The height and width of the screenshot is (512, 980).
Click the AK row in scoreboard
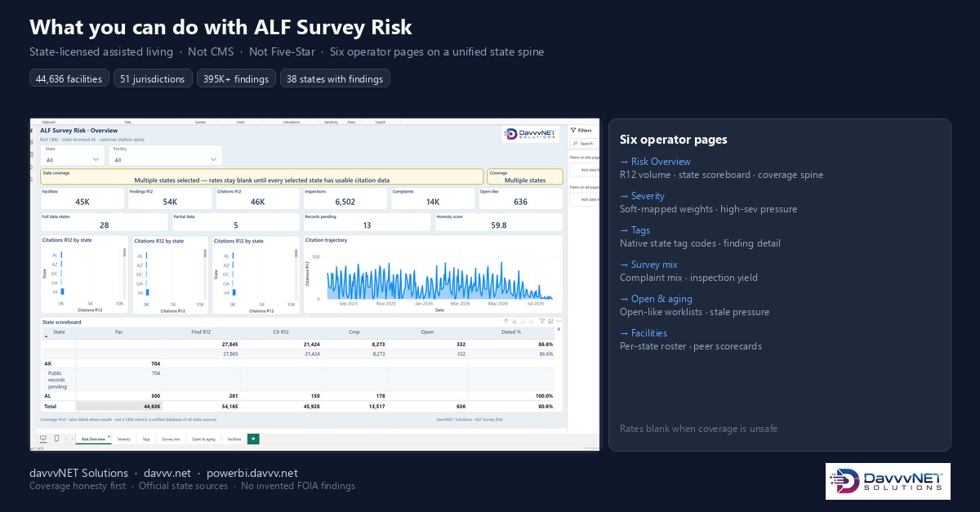click(298, 363)
